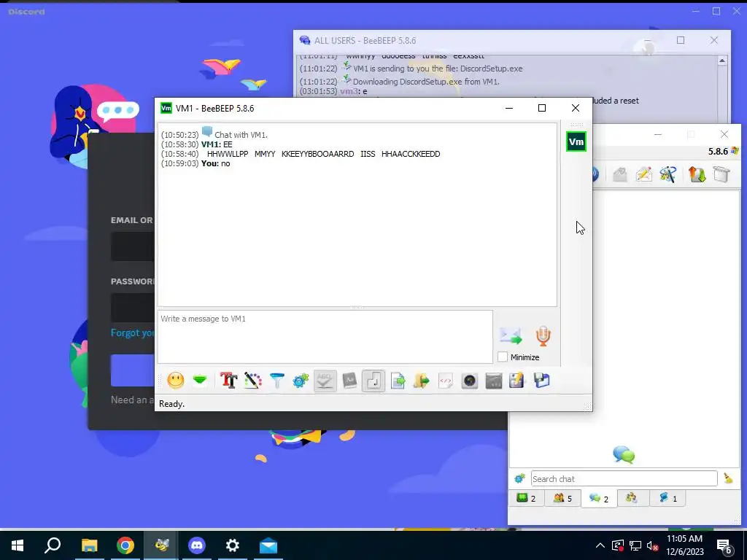Click the chat bubbles icon in the chat list
This screenshot has height=560, width=747.
[624, 455]
